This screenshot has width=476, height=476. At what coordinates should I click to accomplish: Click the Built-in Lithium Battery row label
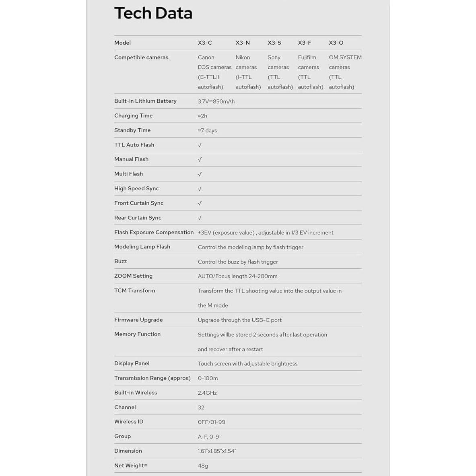pos(145,101)
